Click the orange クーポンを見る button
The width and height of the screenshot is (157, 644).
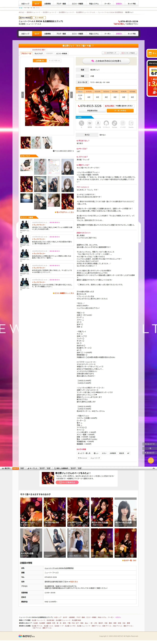pyautogui.click(x=120, y=110)
